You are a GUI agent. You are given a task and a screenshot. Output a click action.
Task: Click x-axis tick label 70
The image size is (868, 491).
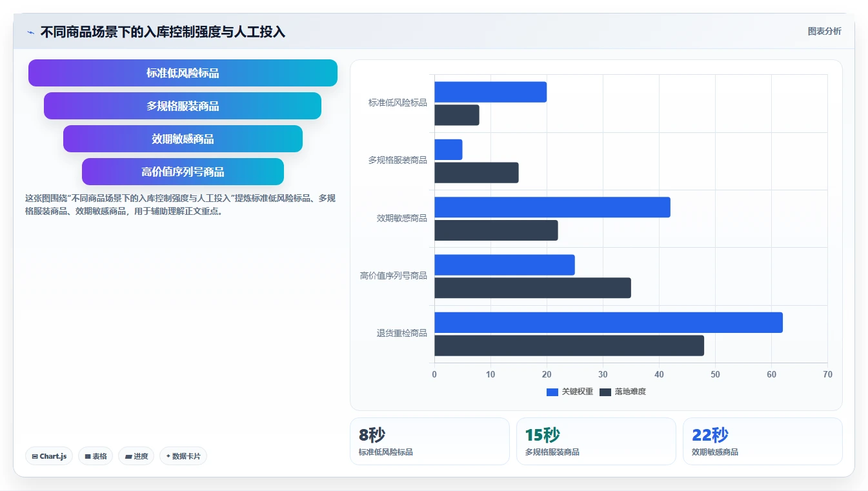(827, 375)
